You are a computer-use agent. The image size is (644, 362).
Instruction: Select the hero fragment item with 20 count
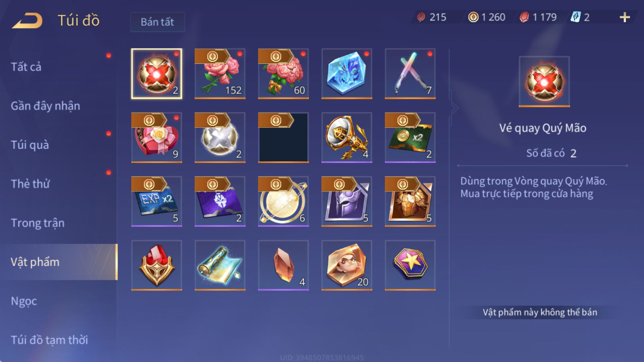coord(347,265)
